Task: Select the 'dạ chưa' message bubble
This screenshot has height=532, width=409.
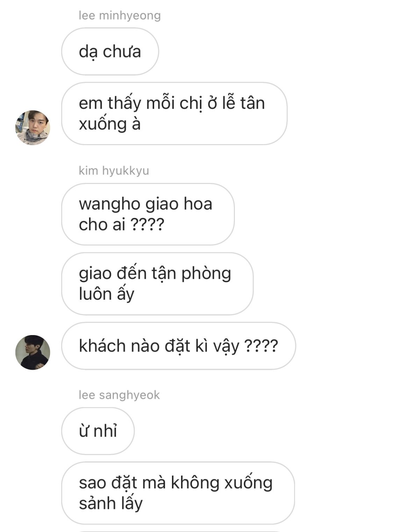Action: point(110,51)
